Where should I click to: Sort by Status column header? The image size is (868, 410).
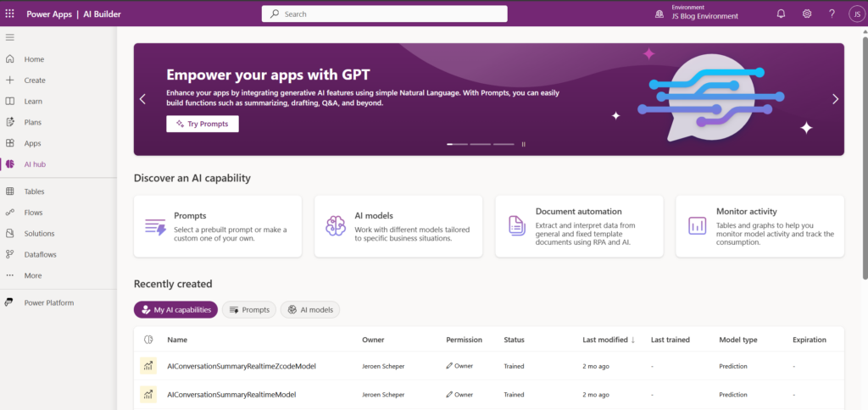tap(514, 340)
